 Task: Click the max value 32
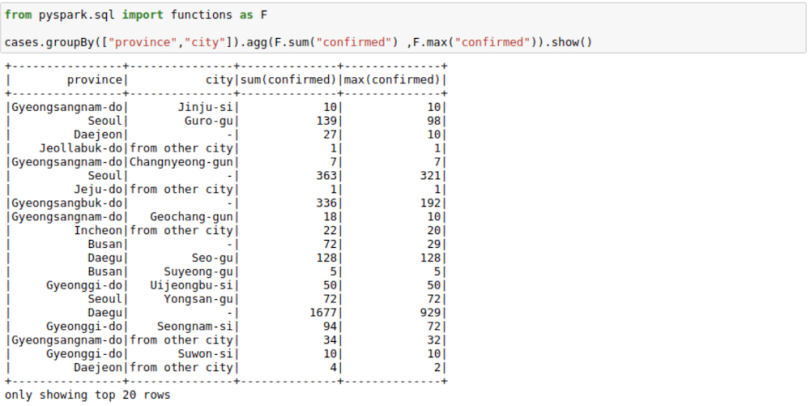click(433, 340)
